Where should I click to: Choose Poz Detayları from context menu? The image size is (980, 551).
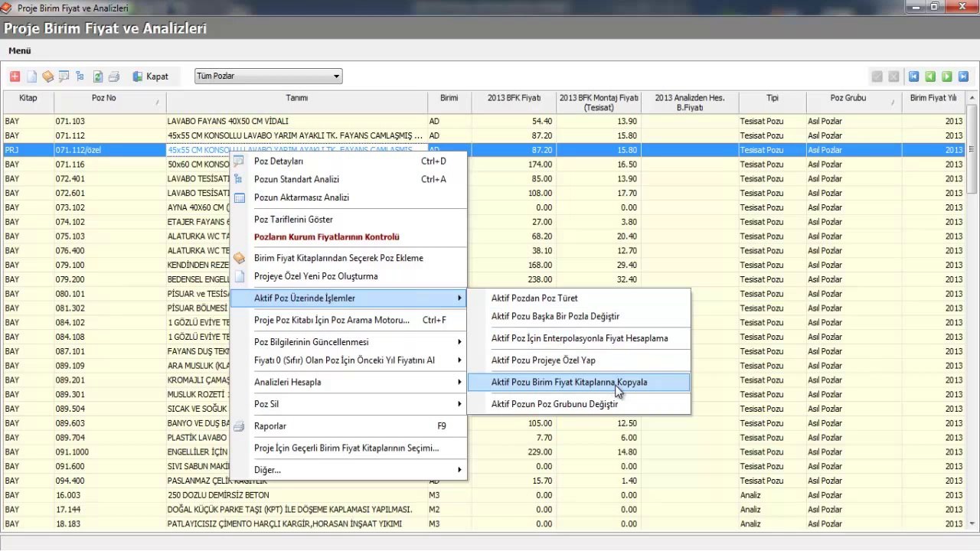pyautogui.click(x=348, y=161)
